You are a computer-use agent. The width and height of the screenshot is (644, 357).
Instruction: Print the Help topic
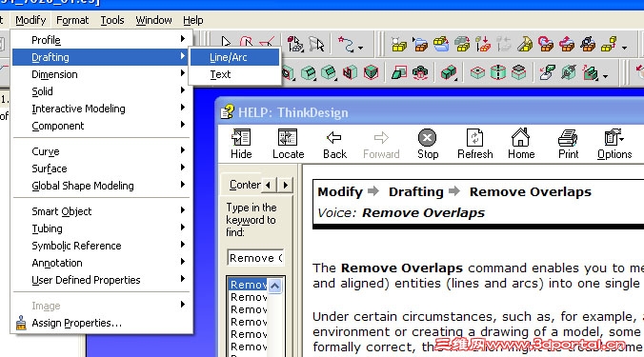coord(569,144)
